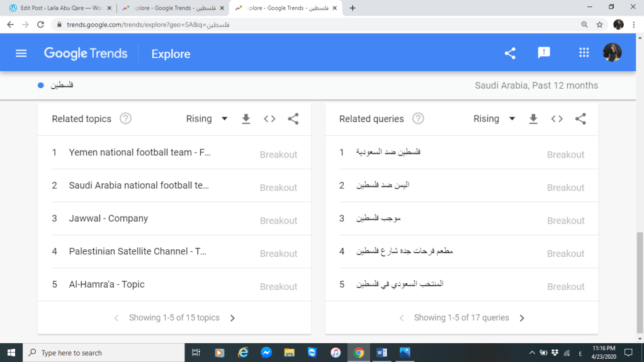644x362 pixels.
Task: Click the blue dot next to search term
Action: click(41, 86)
